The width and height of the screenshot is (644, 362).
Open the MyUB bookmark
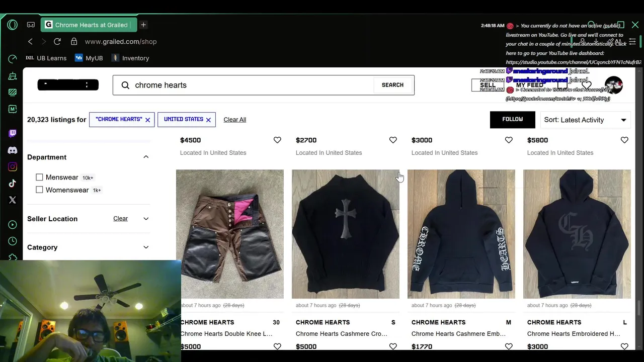click(x=89, y=58)
